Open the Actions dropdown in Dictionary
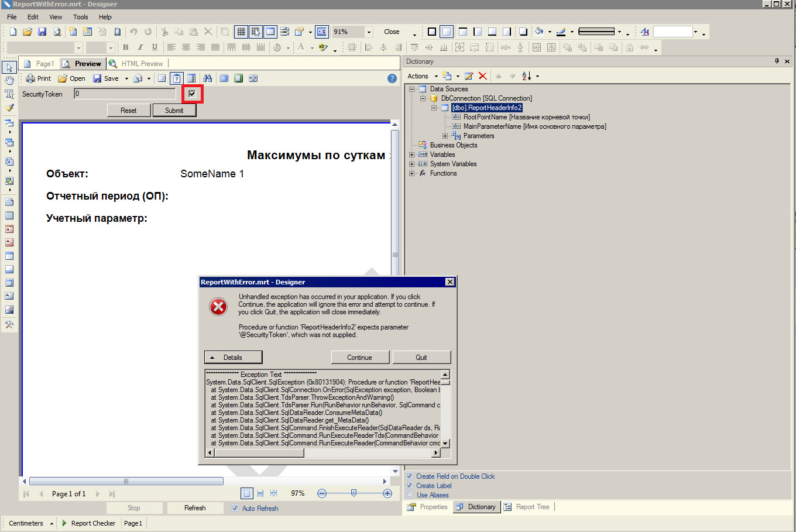The image size is (796, 532). (x=423, y=76)
